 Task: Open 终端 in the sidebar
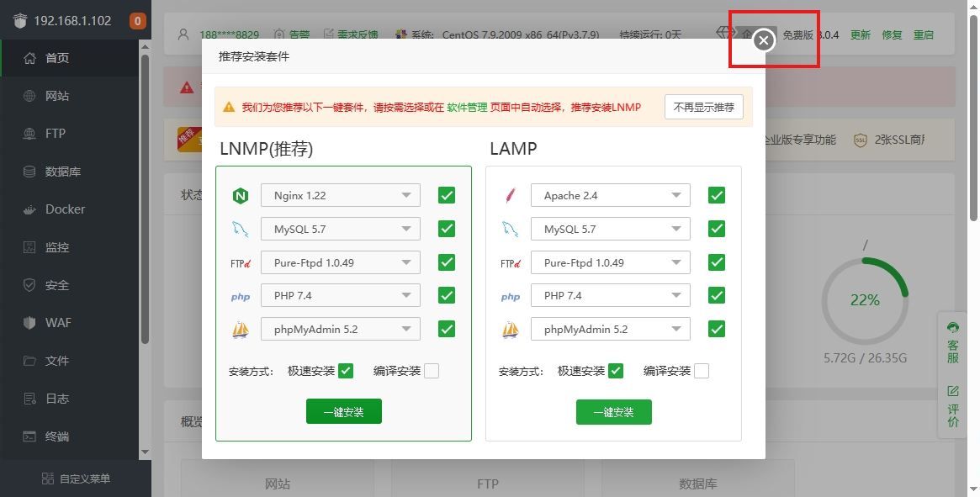point(69,436)
